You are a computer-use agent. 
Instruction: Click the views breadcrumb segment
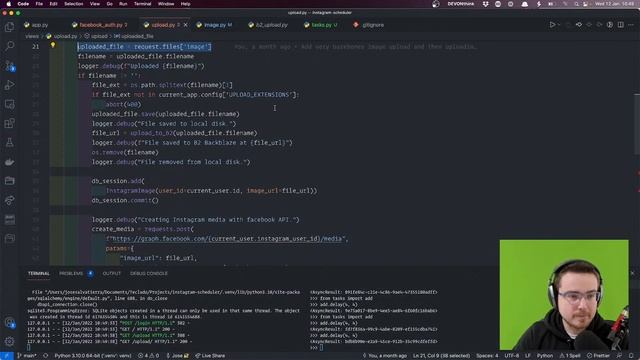(32, 36)
